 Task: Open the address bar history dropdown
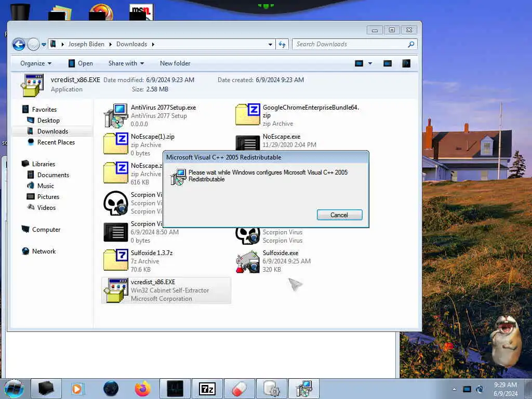tap(270, 45)
